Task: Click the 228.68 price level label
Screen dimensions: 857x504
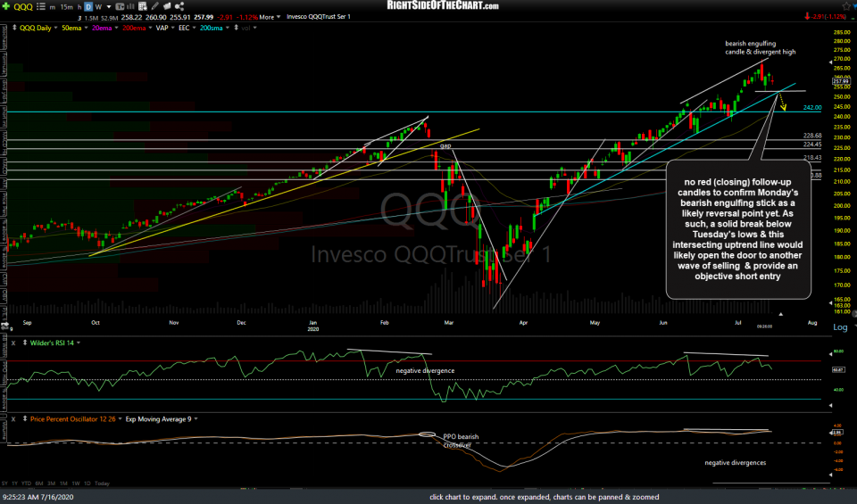Action: [x=812, y=136]
